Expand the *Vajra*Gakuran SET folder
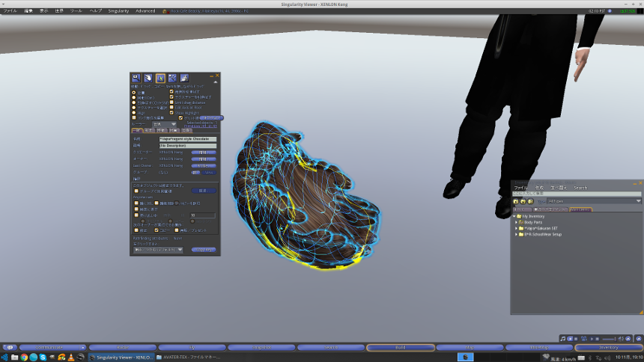Screen dimensions: 644x362 click(x=515, y=228)
